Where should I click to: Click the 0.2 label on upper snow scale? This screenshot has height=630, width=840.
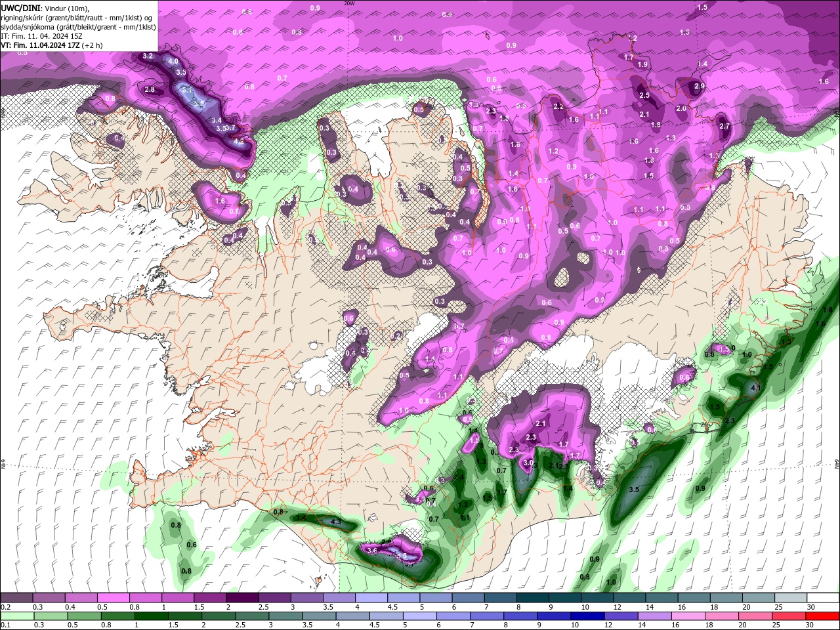pyautogui.click(x=5, y=607)
